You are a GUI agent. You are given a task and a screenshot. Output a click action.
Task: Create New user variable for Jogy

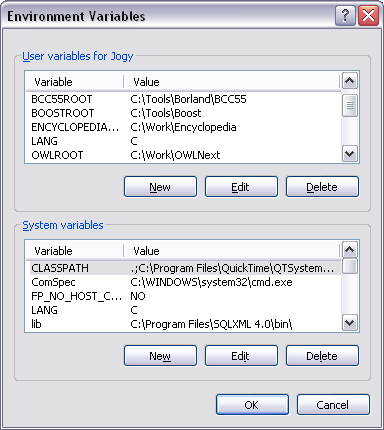[160, 187]
